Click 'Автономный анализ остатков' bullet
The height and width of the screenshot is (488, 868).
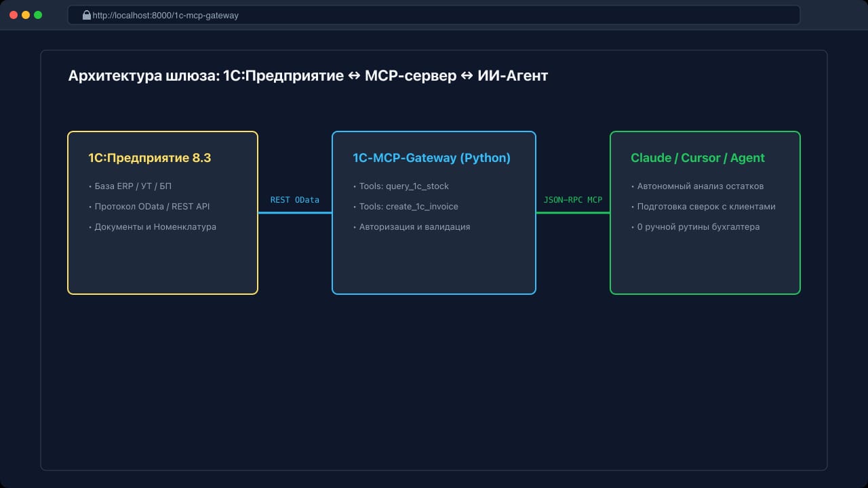(x=697, y=186)
